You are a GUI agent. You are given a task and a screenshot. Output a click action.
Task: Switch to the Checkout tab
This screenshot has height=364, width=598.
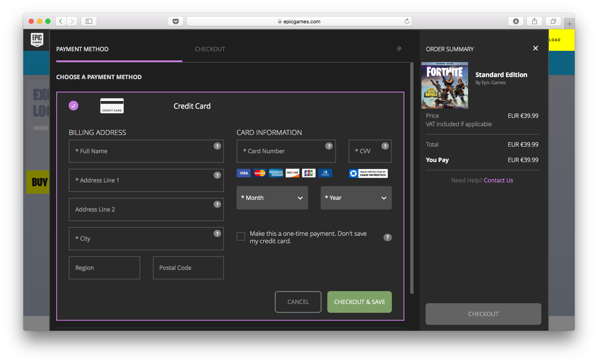pos(210,49)
